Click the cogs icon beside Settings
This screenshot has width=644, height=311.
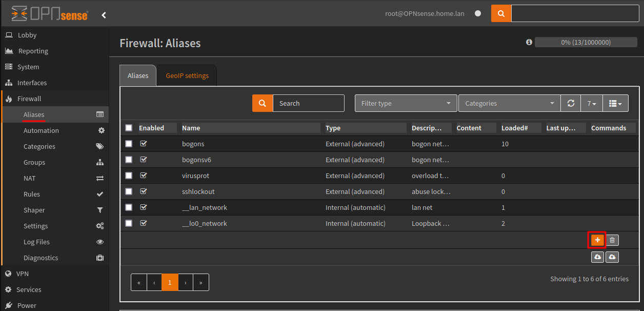coord(100,226)
